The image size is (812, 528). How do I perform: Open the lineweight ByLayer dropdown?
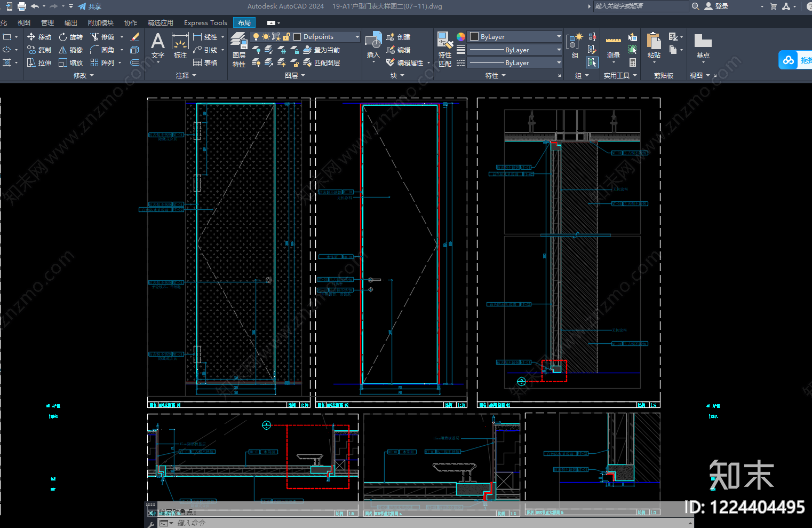[559, 50]
